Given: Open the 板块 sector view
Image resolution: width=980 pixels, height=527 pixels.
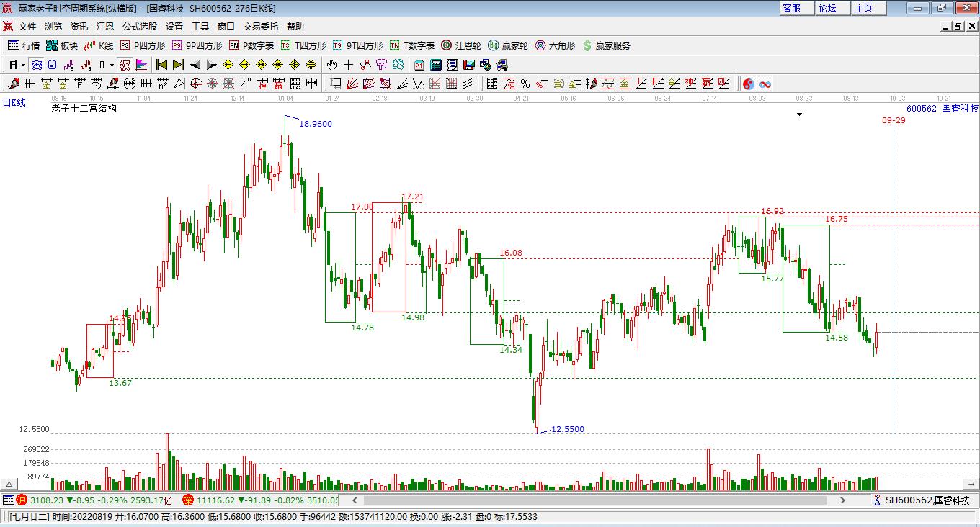Looking at the screenshot, I should 62,45.
